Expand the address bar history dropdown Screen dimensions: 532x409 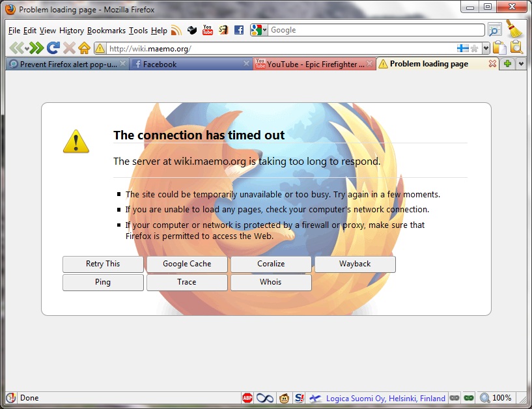(x=486, y=48)
